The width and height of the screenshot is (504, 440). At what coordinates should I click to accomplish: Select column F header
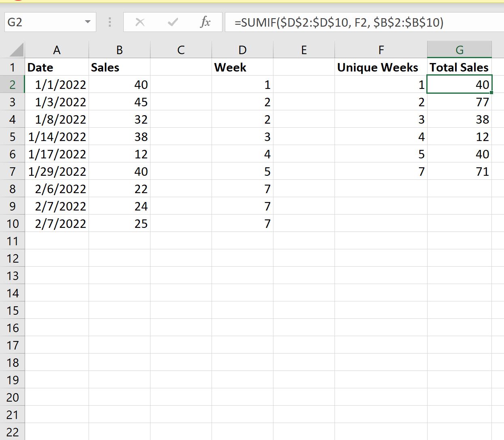pos(381,50)
